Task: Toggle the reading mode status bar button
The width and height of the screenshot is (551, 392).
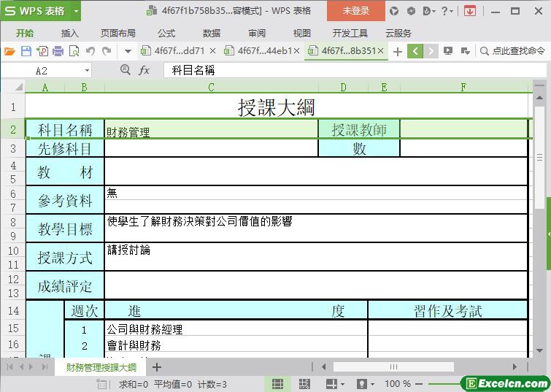Action: point(362,384)
